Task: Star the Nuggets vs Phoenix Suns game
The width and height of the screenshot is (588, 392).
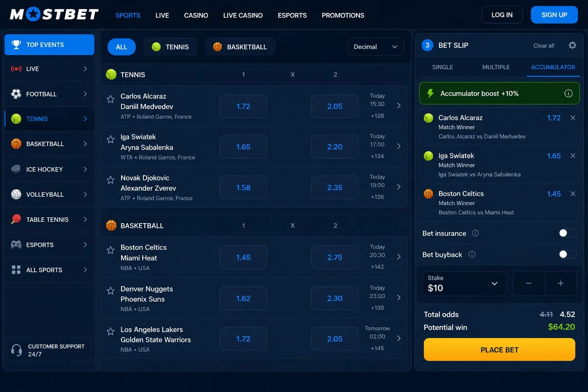Action: click(x=111, y=291)
